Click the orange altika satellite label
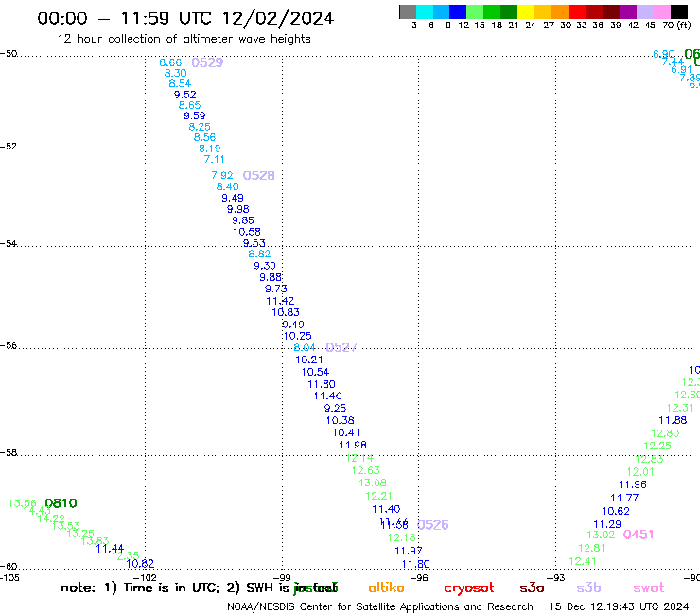 pos(386,588)
